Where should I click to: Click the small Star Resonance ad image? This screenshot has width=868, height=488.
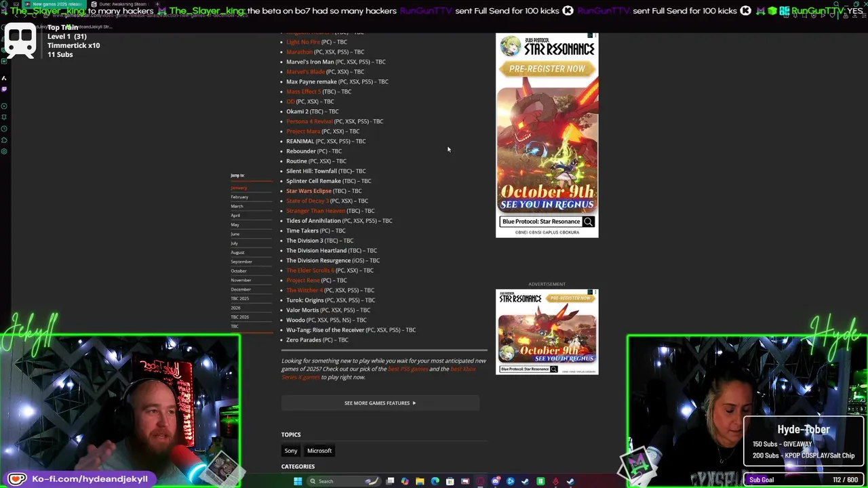click(547, 332)
